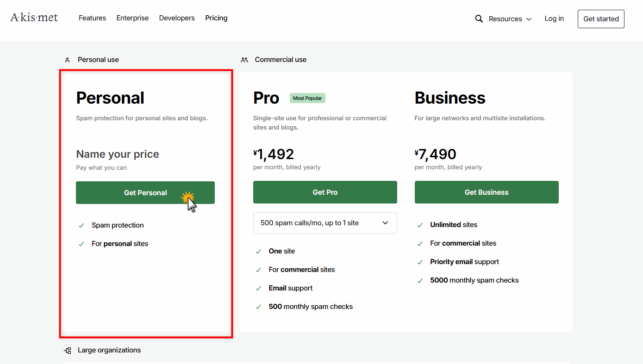This screenshot has width=643, height=364.
Task: Click the Get Business button
Action: click(487, 192)
